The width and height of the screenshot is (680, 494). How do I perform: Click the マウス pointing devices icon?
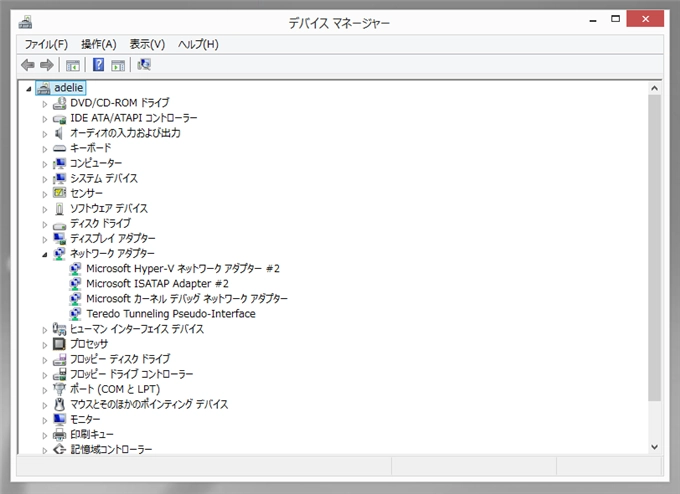59,404
